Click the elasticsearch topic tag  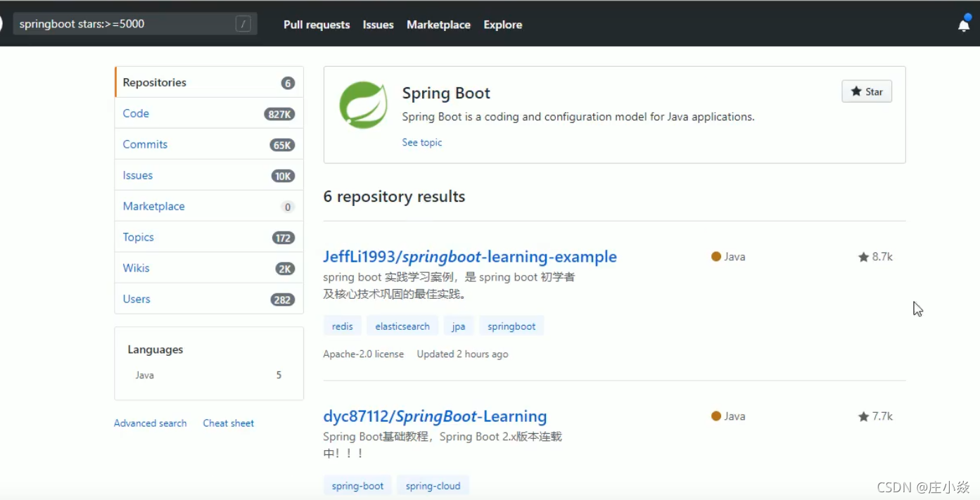(x=402, y=326)
